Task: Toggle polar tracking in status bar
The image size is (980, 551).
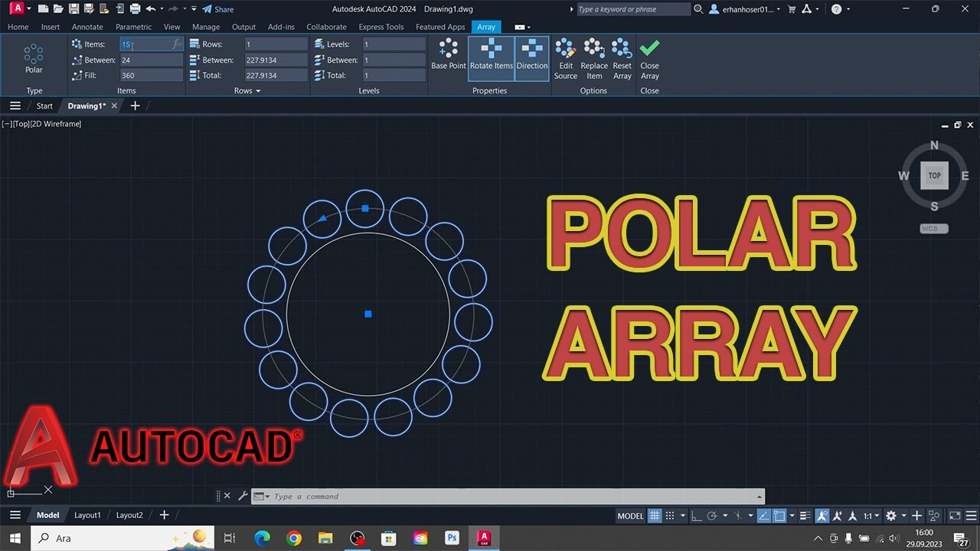Action: click(712, 516)
